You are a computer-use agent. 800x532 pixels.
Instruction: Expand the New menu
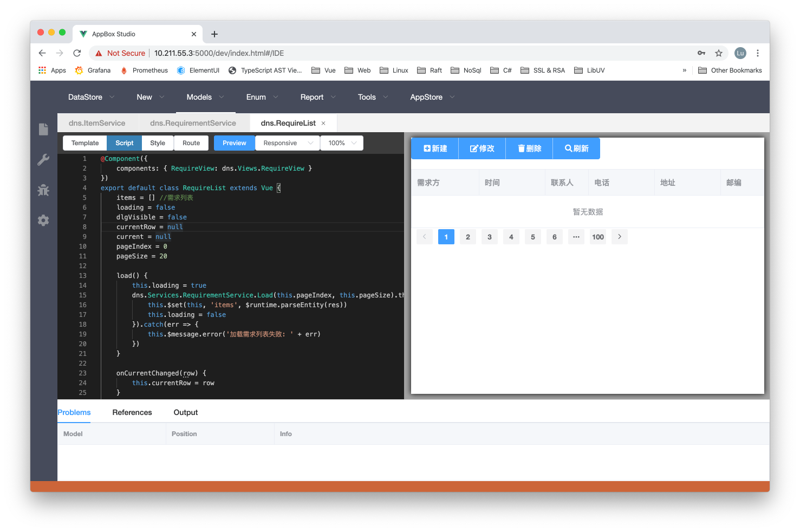coord(151,97)
